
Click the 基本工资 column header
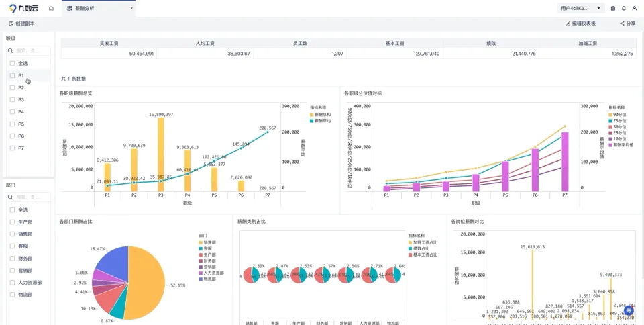pyautogui.click(x=395, y=43)
